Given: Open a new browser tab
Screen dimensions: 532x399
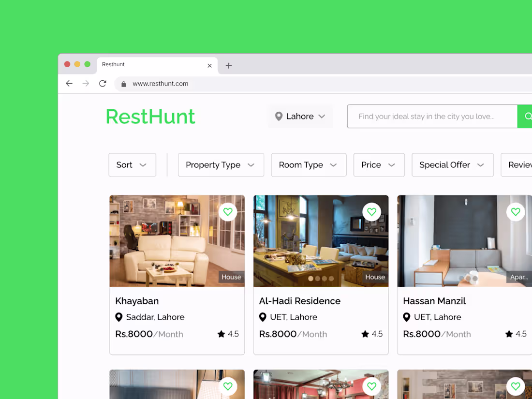Looking at the screenshot, I should (228, 65).
